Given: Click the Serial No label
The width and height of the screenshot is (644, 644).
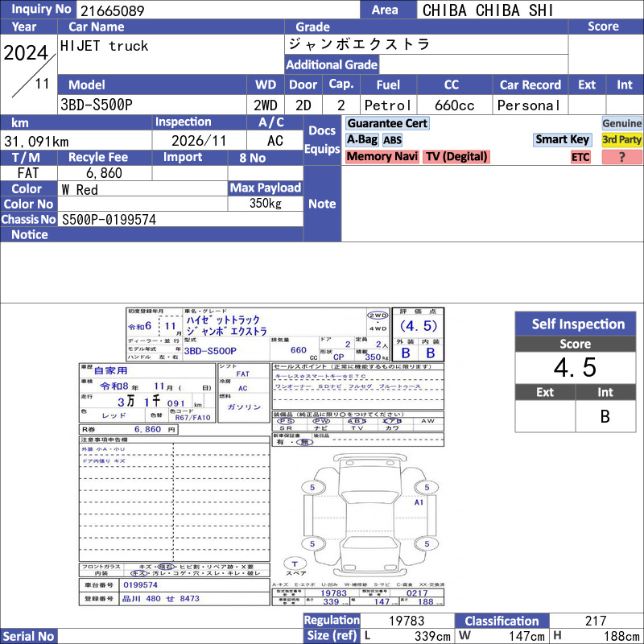Looking at the screenshot, I should click(x=28, y=636).
